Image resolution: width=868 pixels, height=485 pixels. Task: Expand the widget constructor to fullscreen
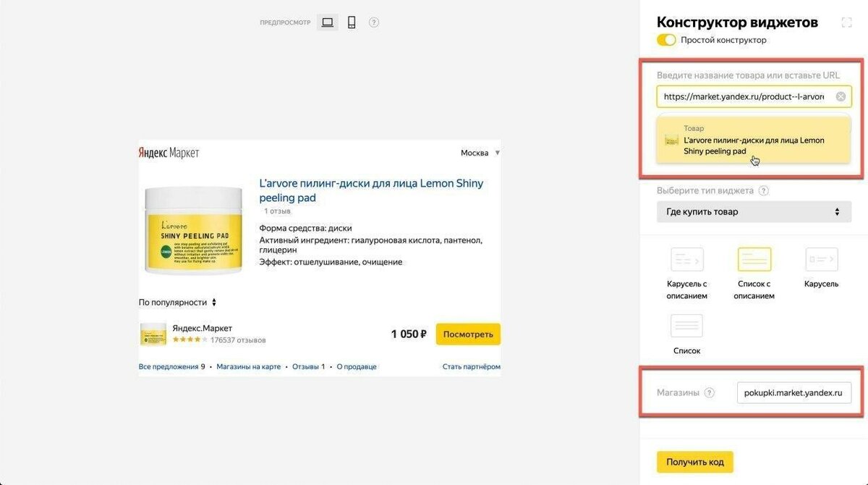pyautogui.click(x=846, y=22)
